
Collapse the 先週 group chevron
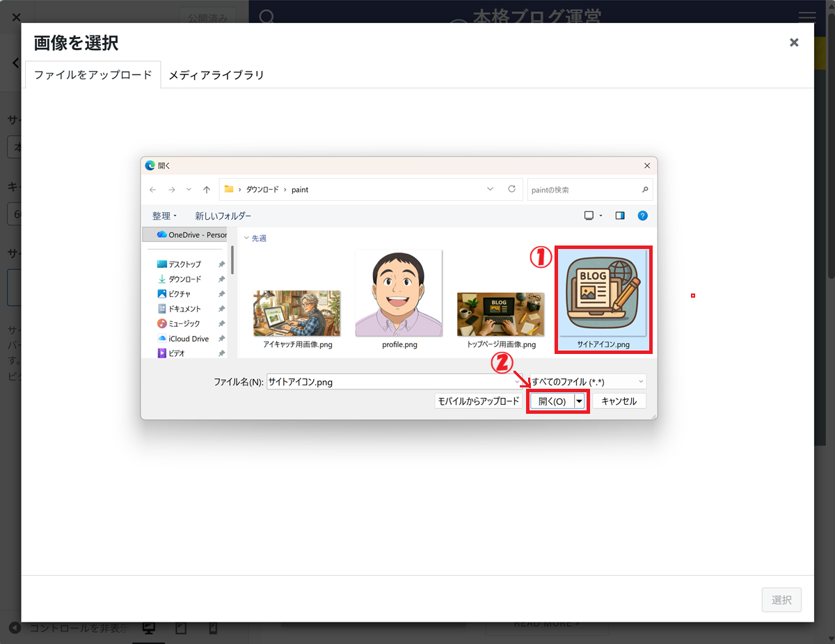[246, 239]
